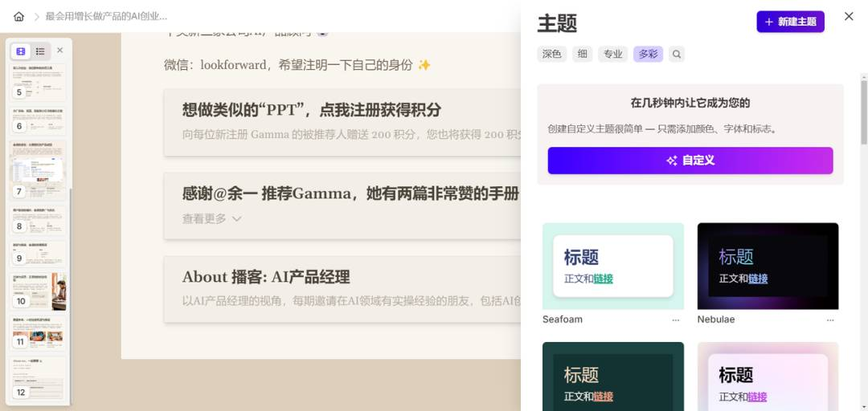
Task: Click the 主题 panel heading
Action: point(557,24)
